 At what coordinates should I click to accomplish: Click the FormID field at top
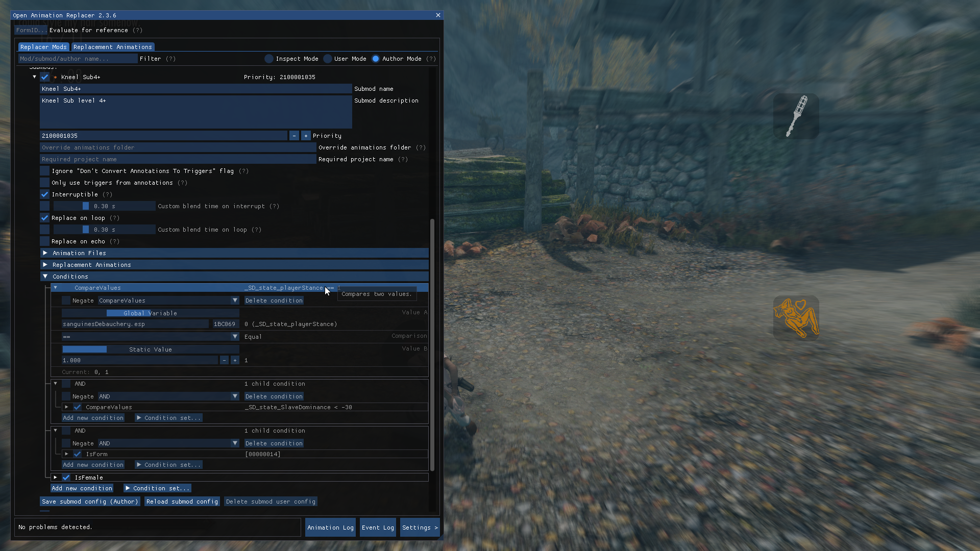click(x=31, y=30)
